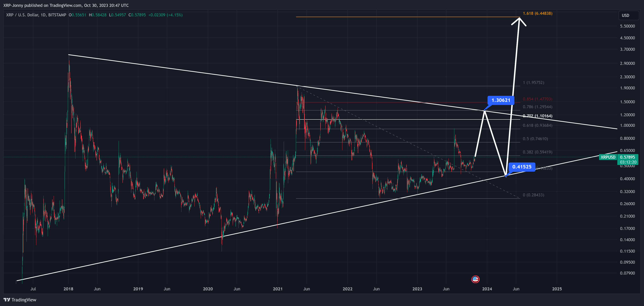
Task: Click the 2025 label on the time axis
Action: coord(557,289)
